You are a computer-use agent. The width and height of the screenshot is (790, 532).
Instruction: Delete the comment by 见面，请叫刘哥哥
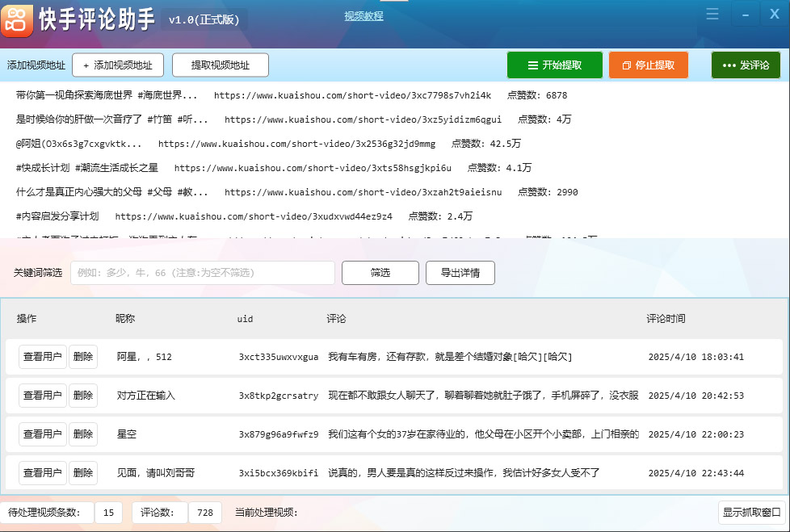tap(83, 473)
